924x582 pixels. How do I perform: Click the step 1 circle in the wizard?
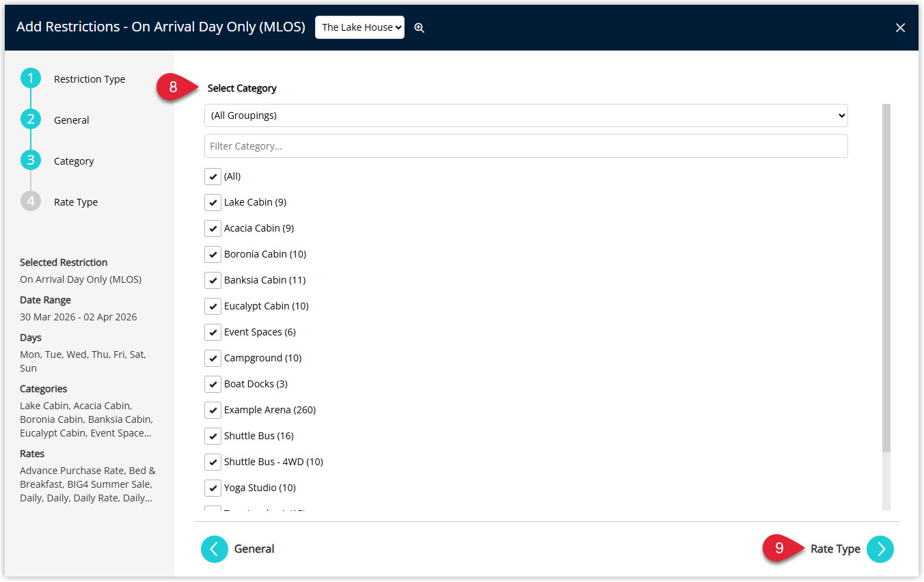pyautogui.click(x=31, y=79)
